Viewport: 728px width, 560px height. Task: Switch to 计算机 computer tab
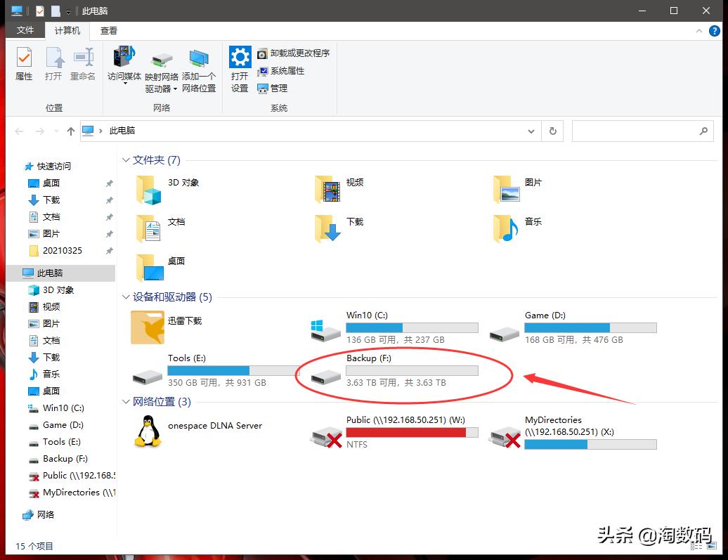coord(67,31)
